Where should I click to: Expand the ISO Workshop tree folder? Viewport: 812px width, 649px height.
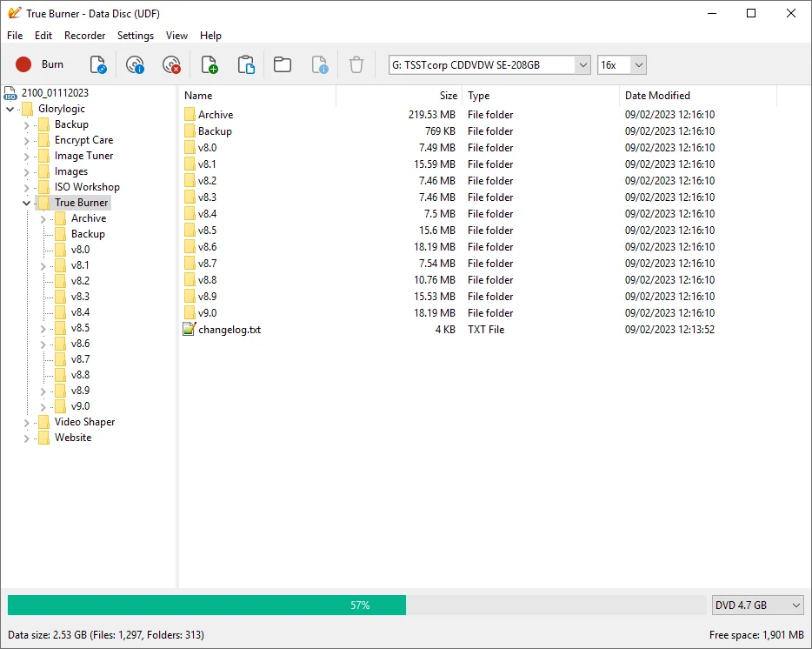click(26, 188)
